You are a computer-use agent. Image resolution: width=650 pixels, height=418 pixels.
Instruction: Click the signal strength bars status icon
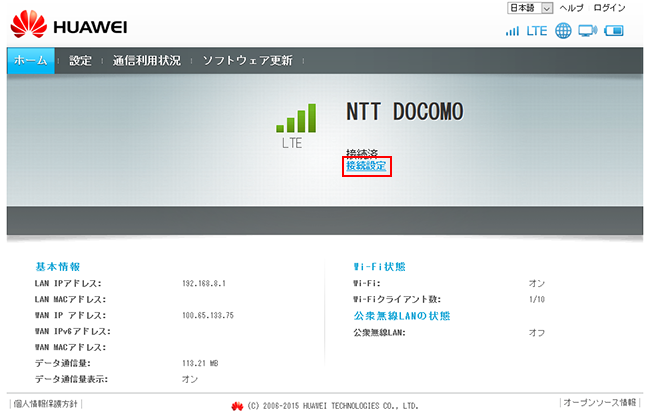click(x=512, y=30)
